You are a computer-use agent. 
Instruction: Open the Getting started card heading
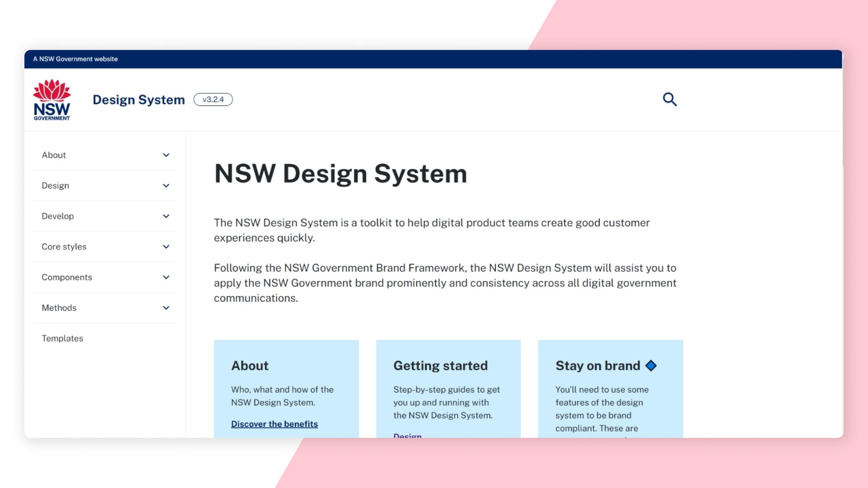tap(440, 366)
